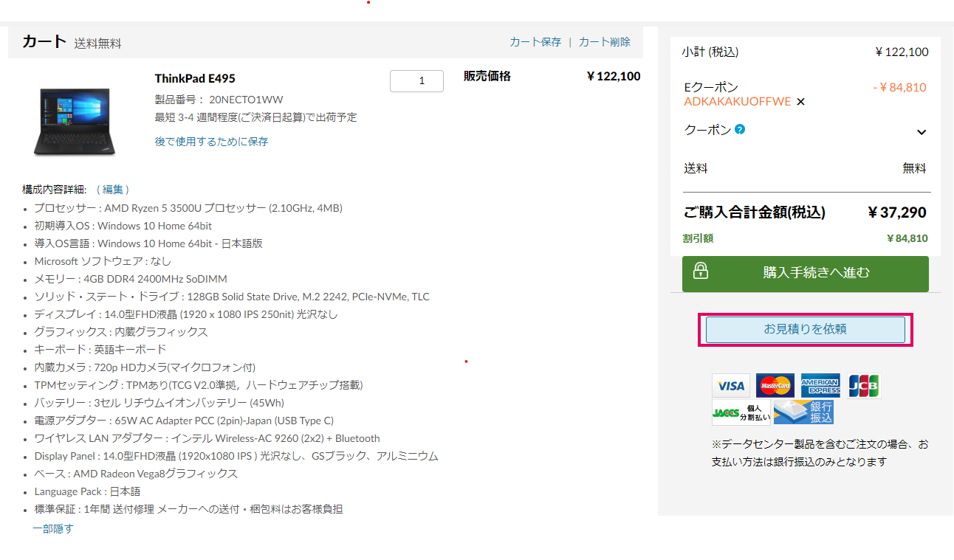Click the JACCS installment payment icon

741,412
